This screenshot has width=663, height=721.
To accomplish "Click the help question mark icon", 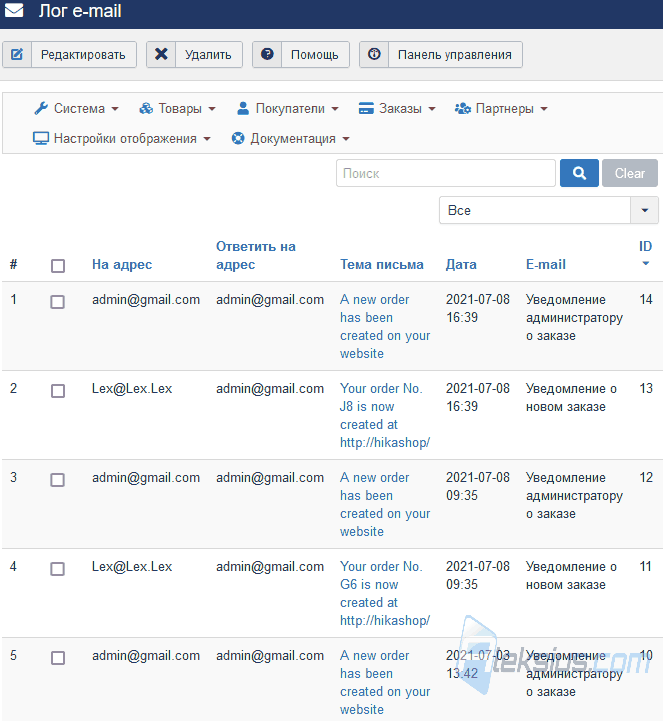I will pos(267,54).
